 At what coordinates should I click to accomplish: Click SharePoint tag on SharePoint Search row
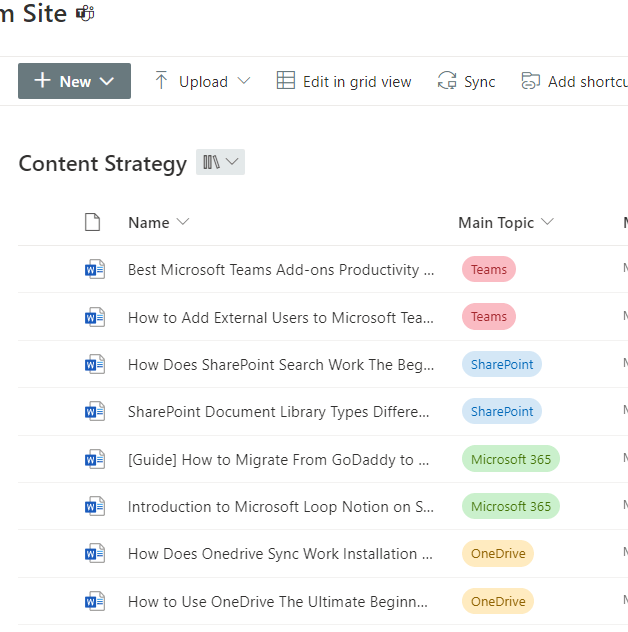[502, 364]
